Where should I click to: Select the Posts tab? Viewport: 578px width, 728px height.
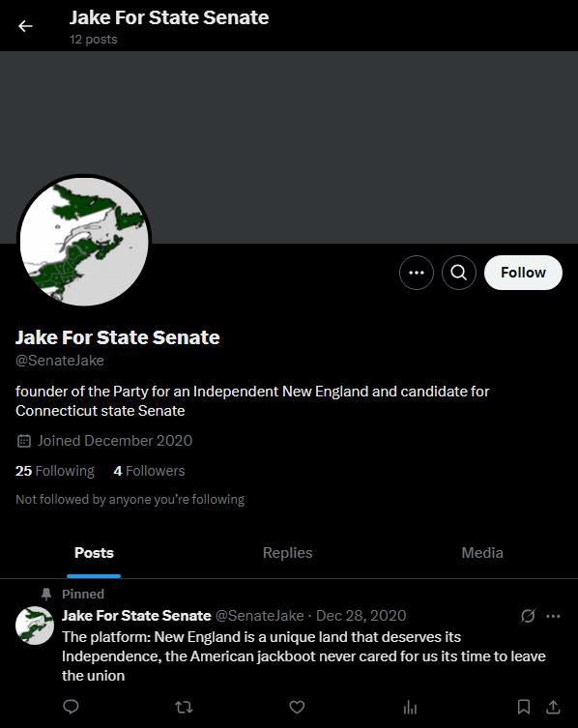coord(94,552)
